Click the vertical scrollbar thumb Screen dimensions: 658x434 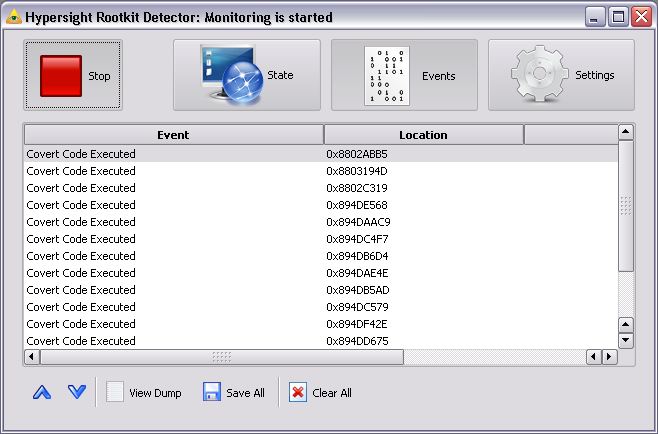[x=626, y=206]
